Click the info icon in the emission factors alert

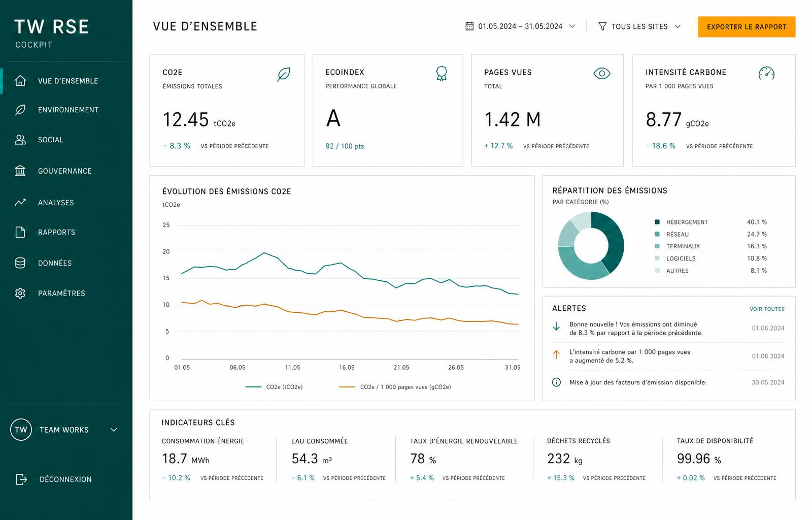click(x=556, y=382)
